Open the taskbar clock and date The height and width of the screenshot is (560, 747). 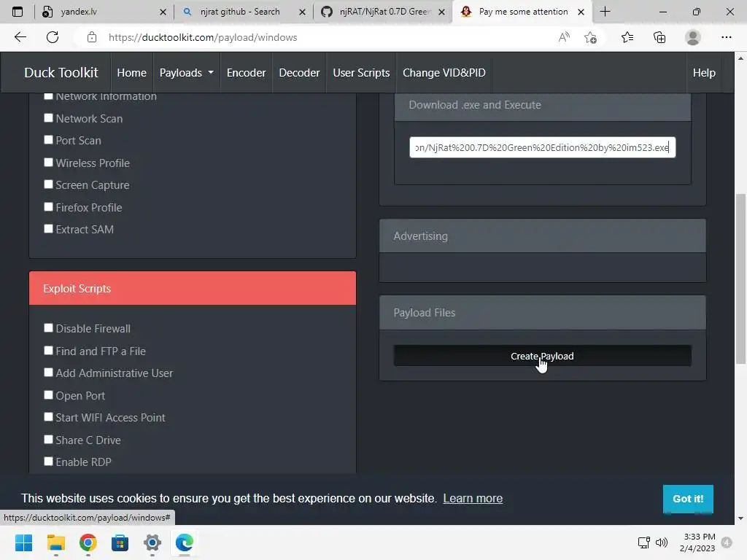click(x=697, y=542)
